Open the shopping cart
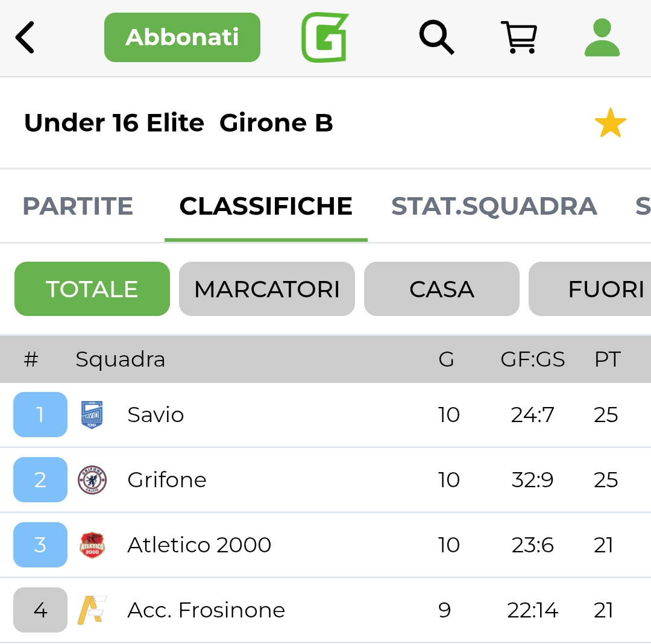Image resolution: width=651 pixels, height=644 pixels. click(x=519, y=37)
